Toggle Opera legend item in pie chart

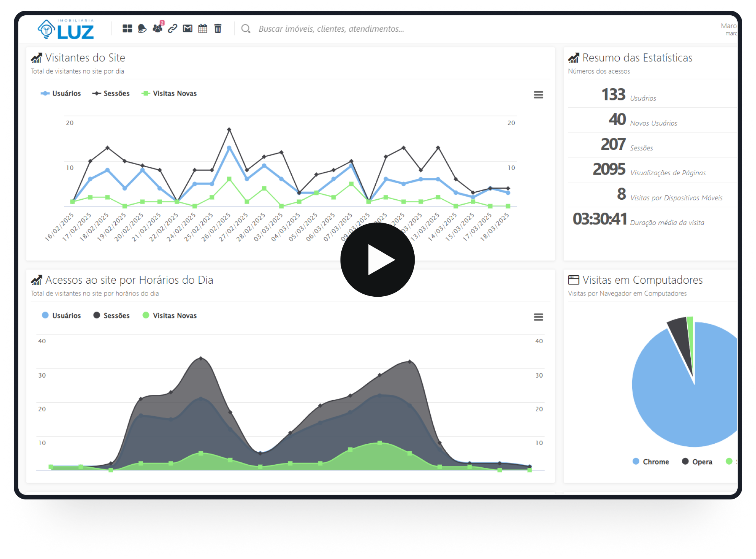[x=697, y=462]
